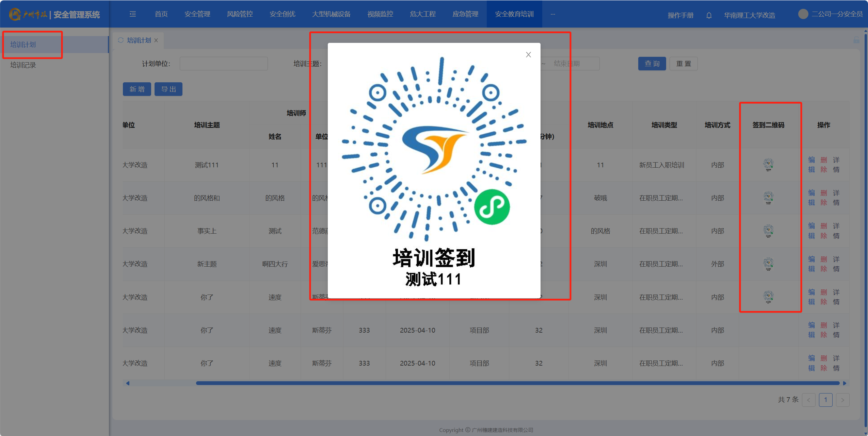Click the QR code thumbnail for 测试111 row

768,165
